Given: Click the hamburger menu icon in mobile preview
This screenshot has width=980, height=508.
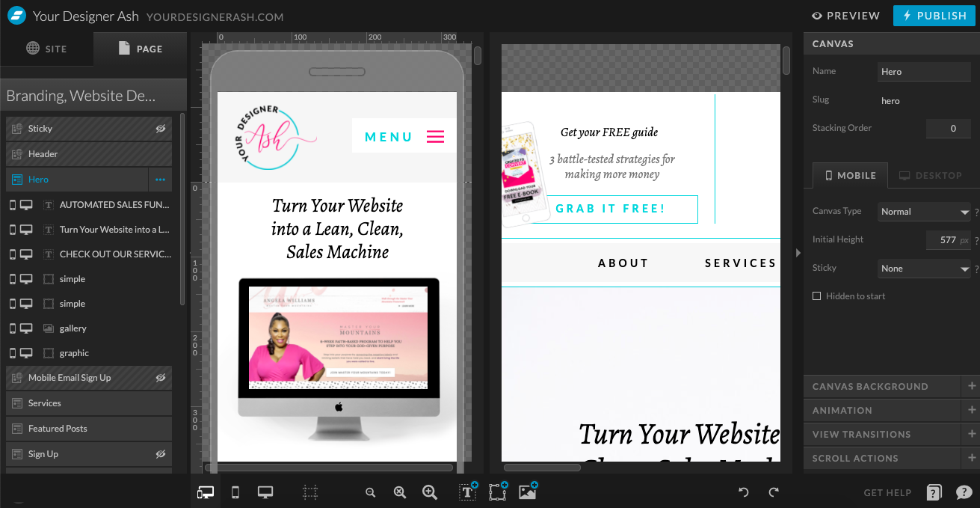Looking at the screenshot, I should click(x=435, y=136).
